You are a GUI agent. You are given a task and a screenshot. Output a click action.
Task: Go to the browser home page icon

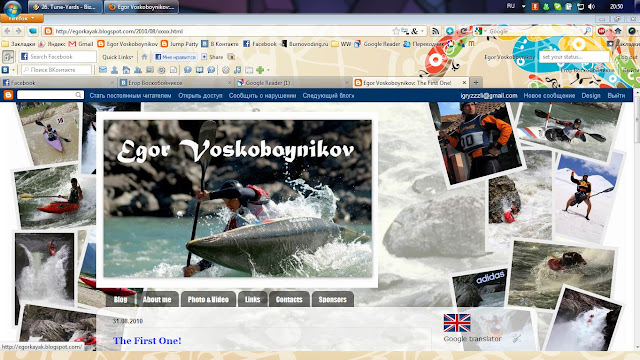(x=618, y=31)
